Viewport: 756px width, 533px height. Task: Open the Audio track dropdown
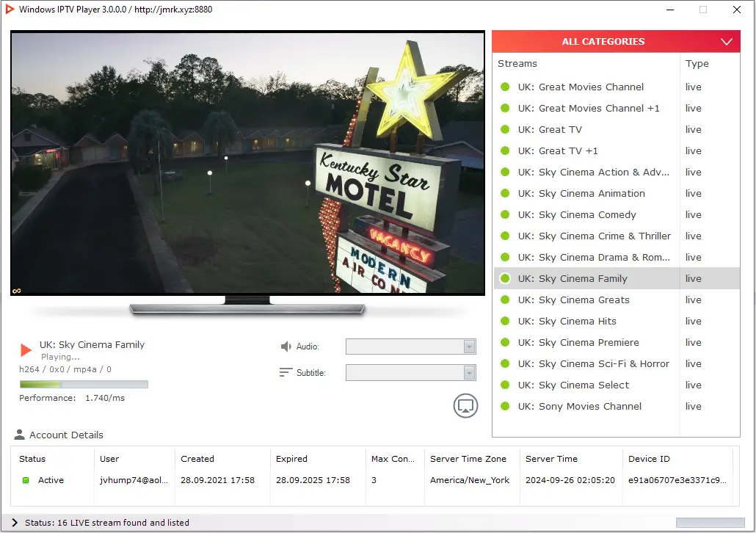(x=411, y=347)
